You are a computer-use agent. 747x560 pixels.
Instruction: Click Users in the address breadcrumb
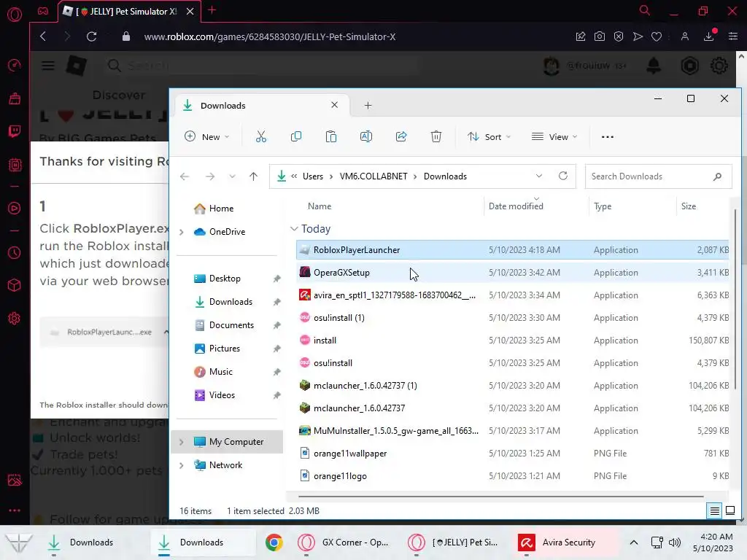tap(312, 176)
